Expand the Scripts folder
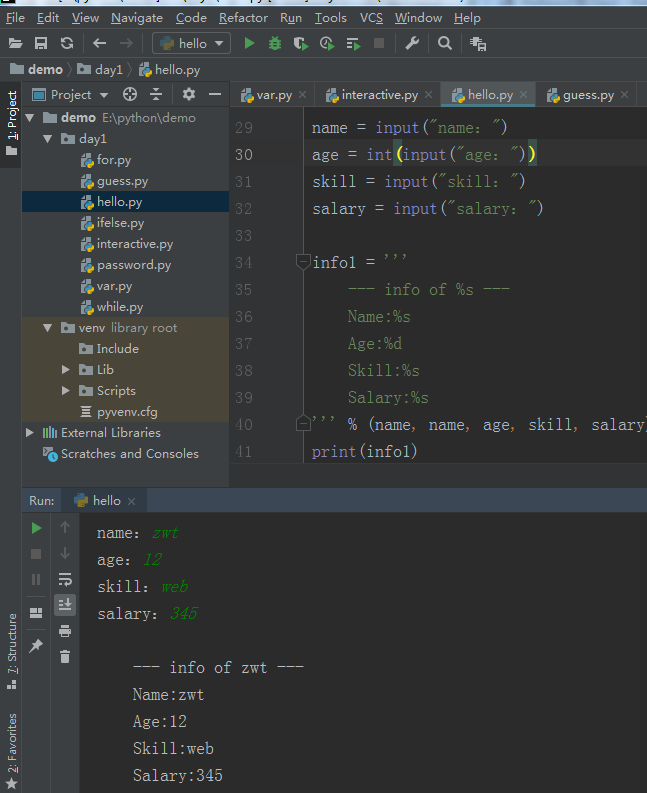This screenshot has height=793, width=647. [x=65, y=391]
